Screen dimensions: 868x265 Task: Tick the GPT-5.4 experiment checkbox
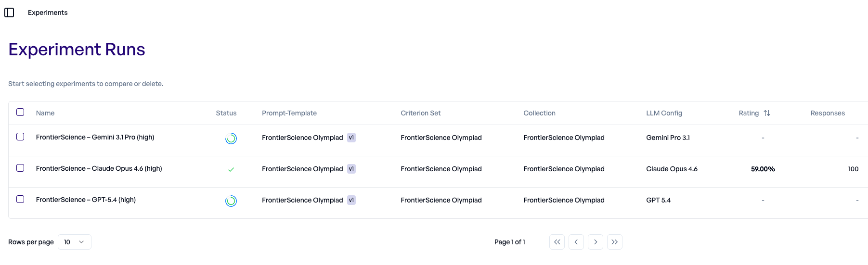click(20, 199)
